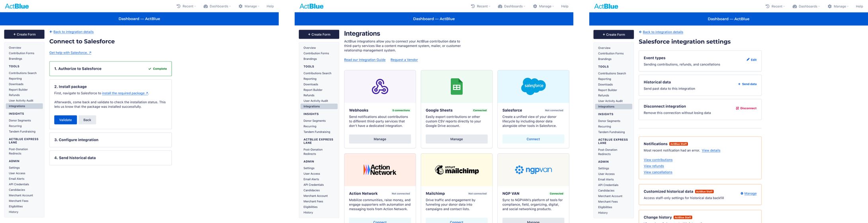Screen dimensions: 868x223
Task: Click Create Form on Salesforce integration settings page
Action: pos(614,35)
